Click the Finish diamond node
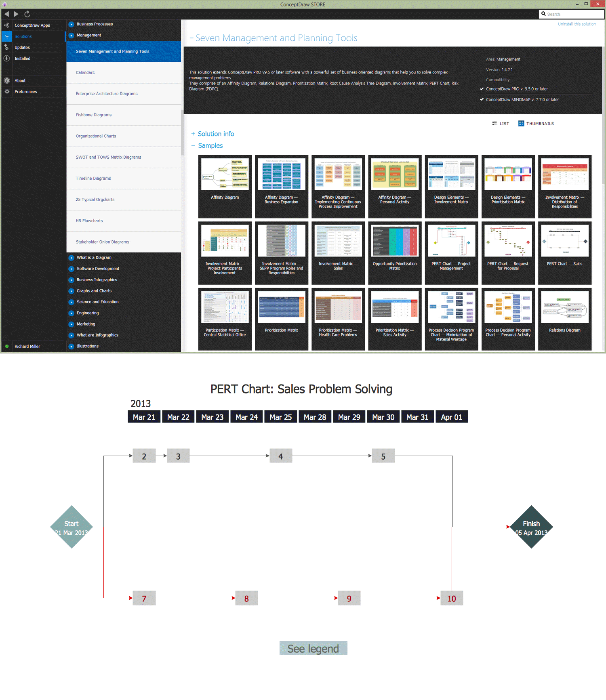Screen dimensions: 606x700 pos(531,527)
